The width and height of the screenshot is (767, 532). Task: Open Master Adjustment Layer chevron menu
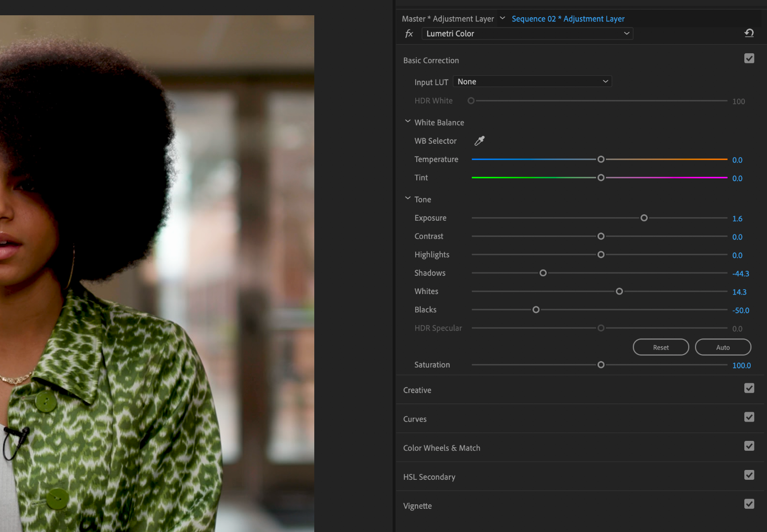(x=502, y=18)
